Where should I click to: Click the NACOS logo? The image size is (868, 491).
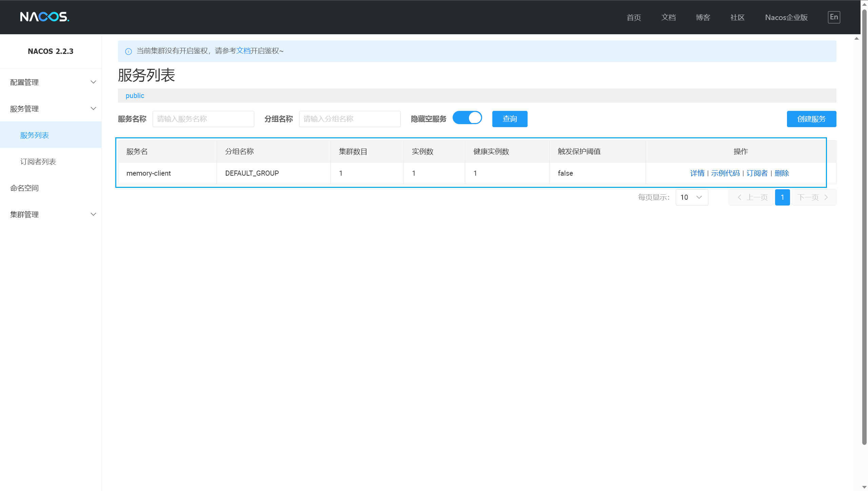[x=44, y=17]
